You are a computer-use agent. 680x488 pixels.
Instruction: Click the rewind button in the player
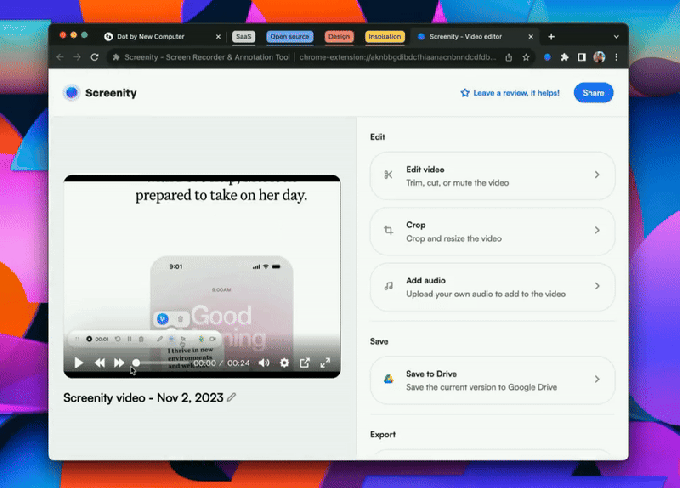(x=100, y=363)
